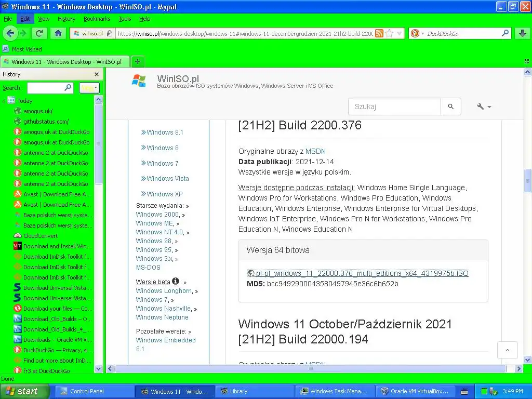Open the Windows Neptune link
This screenshot has width=532, height=399.
[x=162, y=317]
